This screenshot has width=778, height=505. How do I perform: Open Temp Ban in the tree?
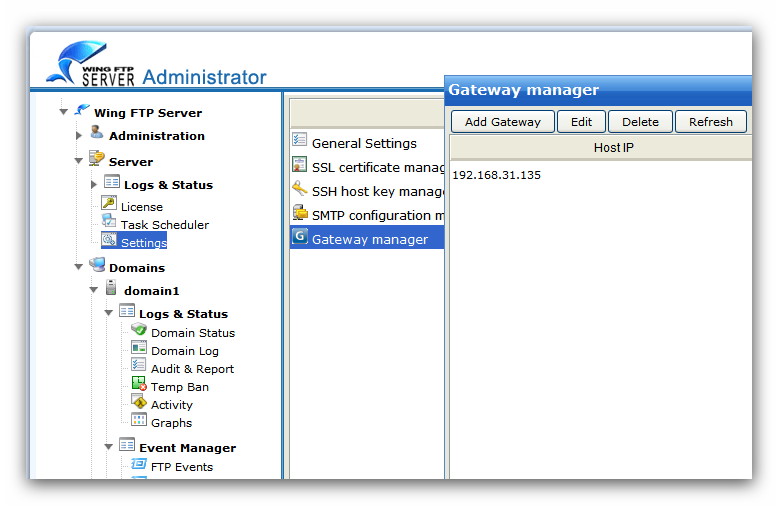click(180, 387)
